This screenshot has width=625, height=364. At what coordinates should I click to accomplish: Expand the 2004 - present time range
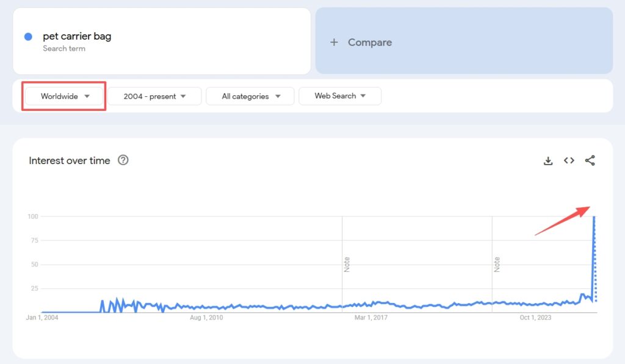[154, 96]
